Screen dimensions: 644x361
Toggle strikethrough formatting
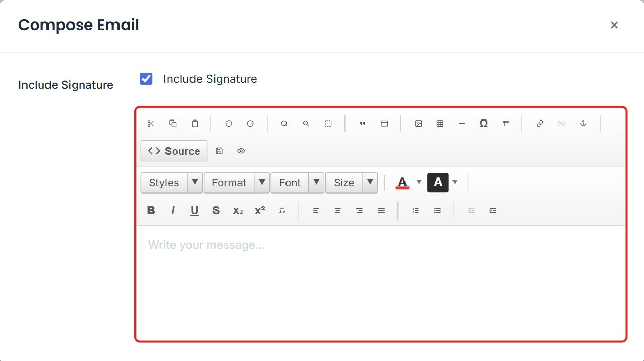point(216,210)
